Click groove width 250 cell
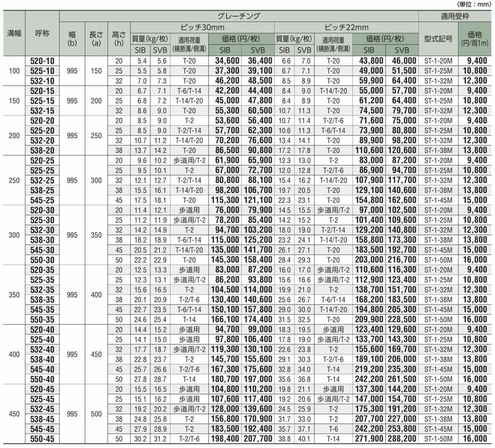The image size is (495, 448). tap(14, 181)
